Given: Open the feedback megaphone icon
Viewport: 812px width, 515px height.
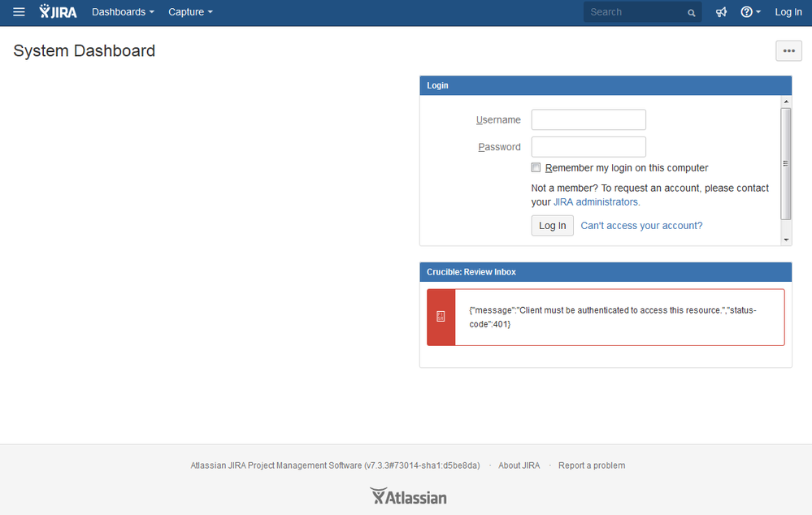Looking at the screenshot, I should coord(722,12).
